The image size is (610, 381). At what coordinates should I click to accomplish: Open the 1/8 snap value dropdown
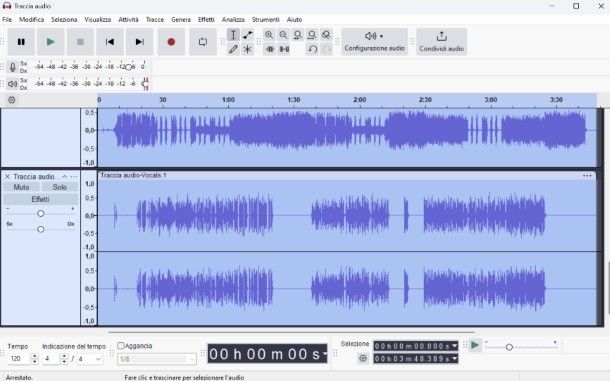pos(157,359)
